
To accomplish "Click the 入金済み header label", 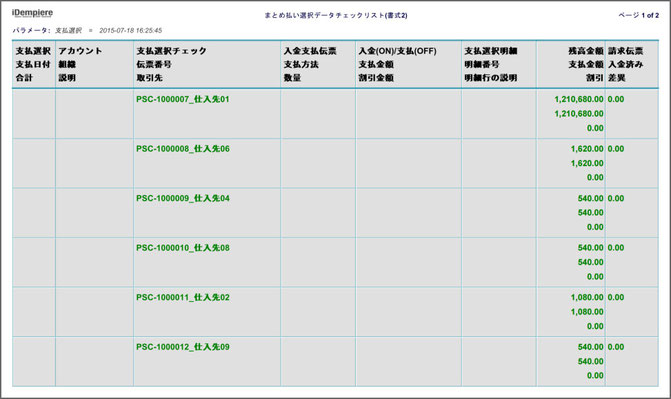I will pyautogui.click(x=626, y=64).
